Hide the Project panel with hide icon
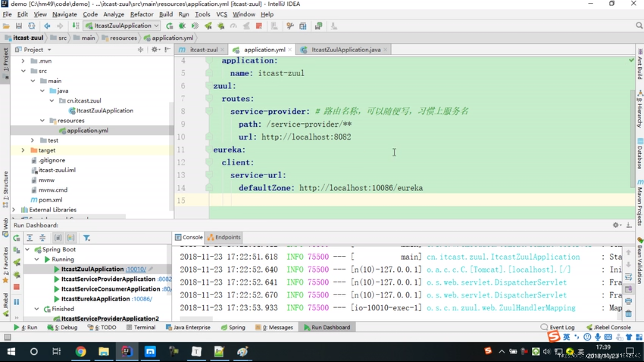This screenshot has width=644, height=362. pyautogui.click(x=167, y=50)
